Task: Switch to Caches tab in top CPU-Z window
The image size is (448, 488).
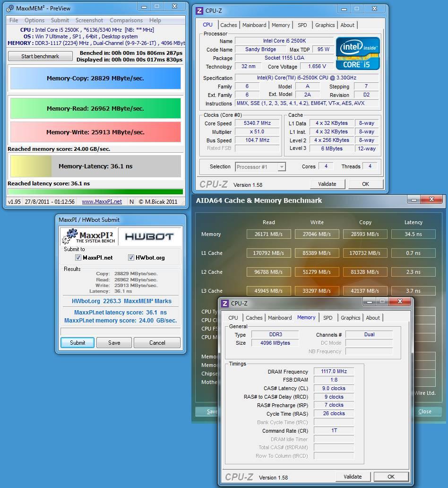Action: click(228, 25)
